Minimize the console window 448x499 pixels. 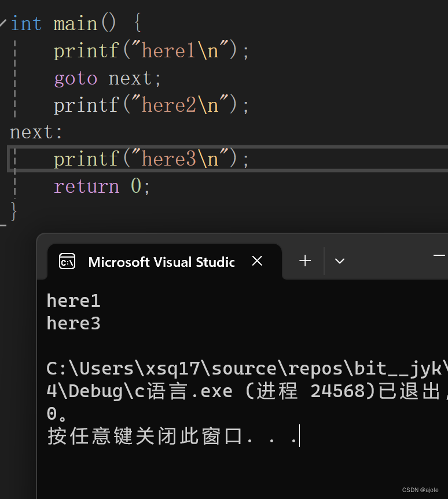(x=439, y=255)
